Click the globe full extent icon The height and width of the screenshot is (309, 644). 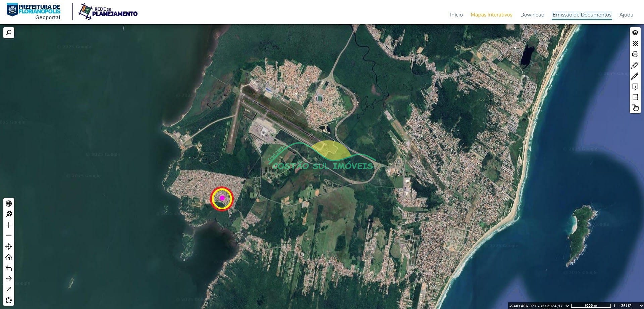[x=9, y=204]
